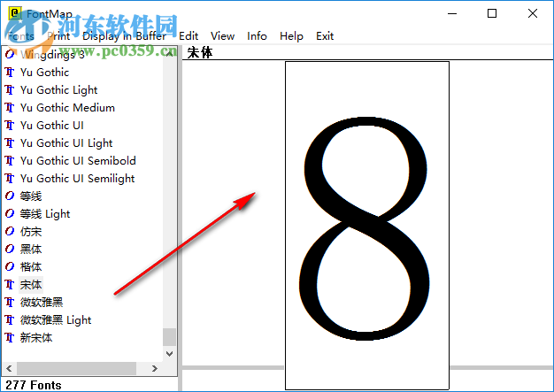Open the View menu
This screenshot has height=392, width=554.
222,36
